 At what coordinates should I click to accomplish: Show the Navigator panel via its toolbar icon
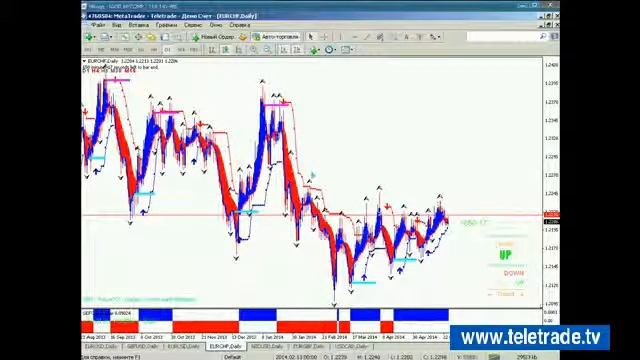point(151,37)
